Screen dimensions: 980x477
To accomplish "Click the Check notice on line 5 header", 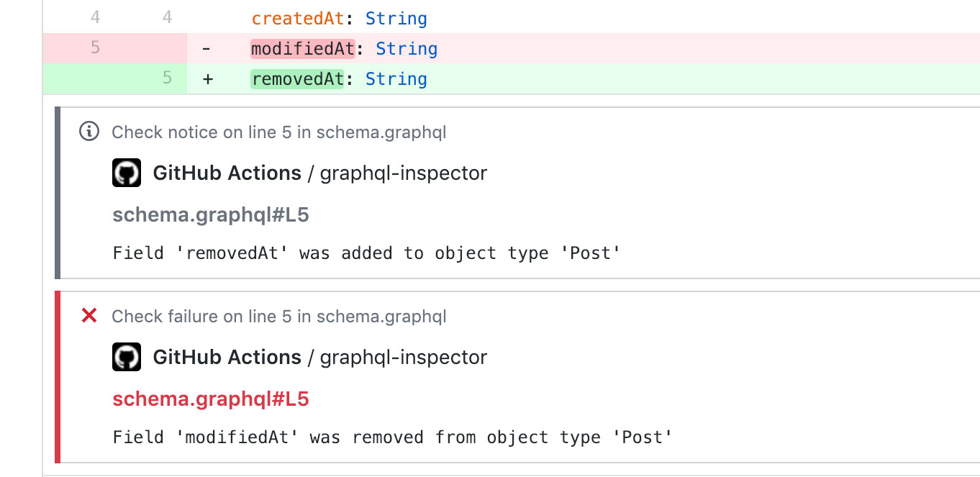I will tap(278, 132).
